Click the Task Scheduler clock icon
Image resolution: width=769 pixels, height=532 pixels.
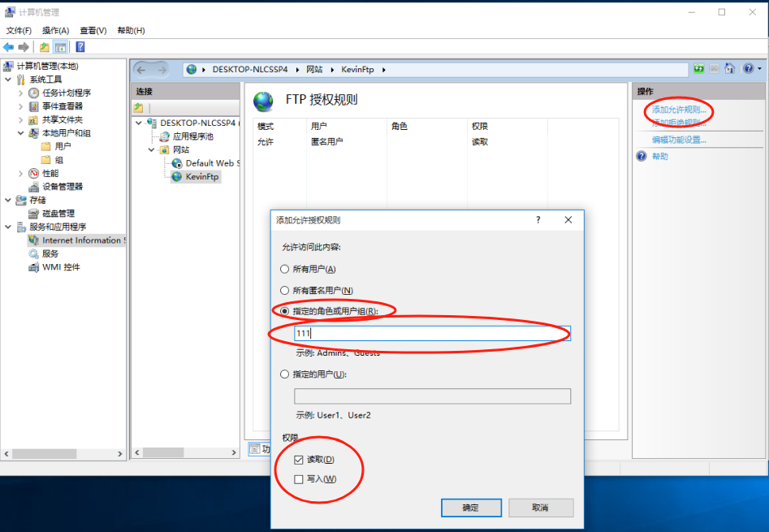(x=34, y=93)
